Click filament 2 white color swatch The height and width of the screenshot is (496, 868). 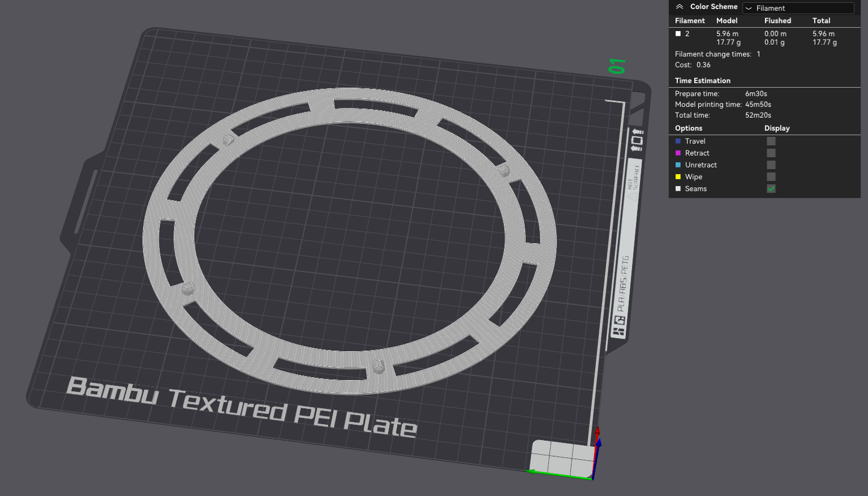[x=678, y=34]
